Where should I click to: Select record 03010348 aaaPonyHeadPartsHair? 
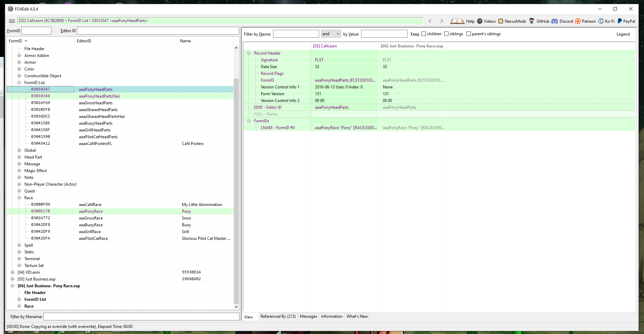120,96
